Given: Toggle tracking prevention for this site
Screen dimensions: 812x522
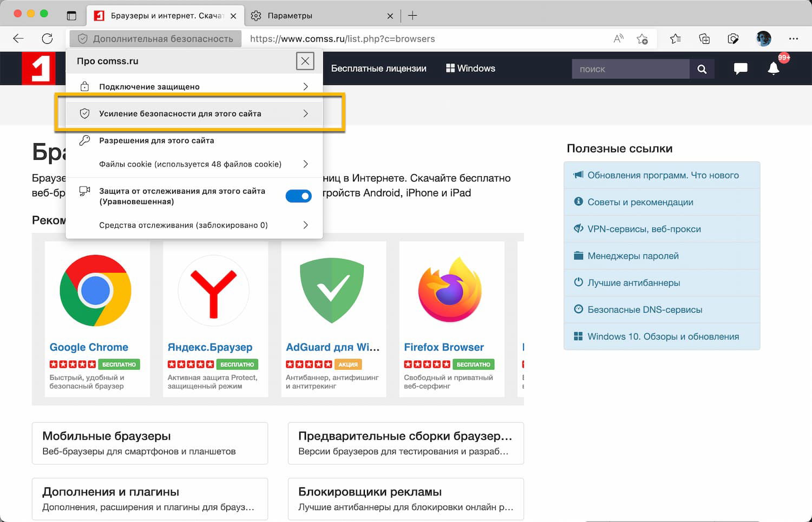Looking at the screenshot, I should point(298,196).
